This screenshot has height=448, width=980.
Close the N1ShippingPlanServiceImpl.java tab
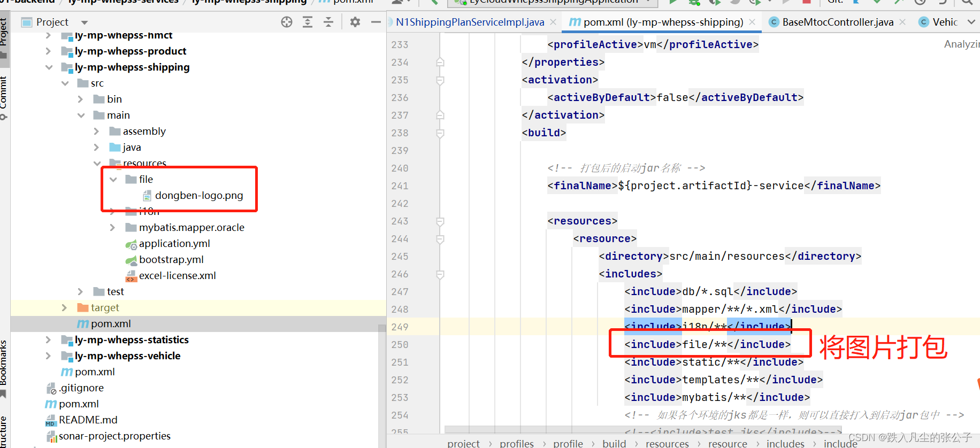pyautogui.click(x=553, y=22)
